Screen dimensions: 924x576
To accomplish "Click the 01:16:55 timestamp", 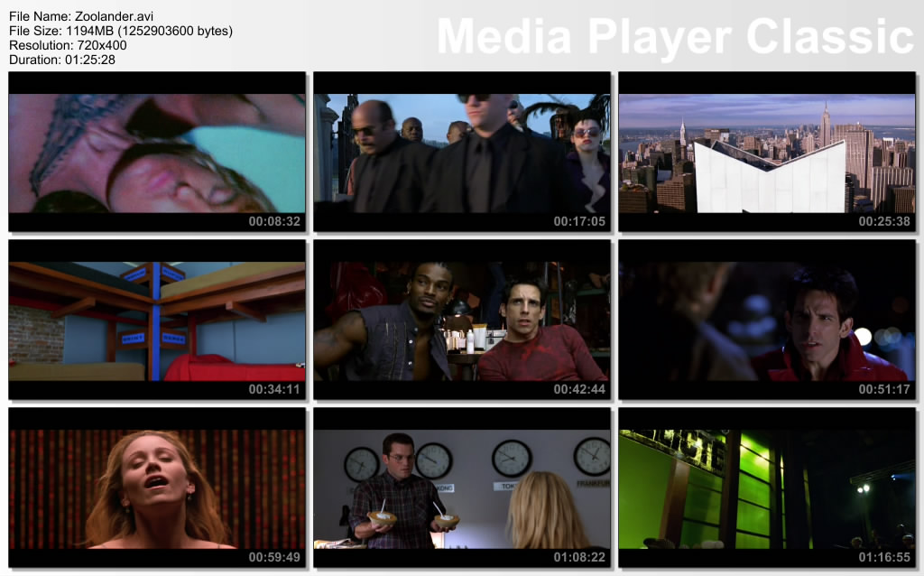I will 884,557.
